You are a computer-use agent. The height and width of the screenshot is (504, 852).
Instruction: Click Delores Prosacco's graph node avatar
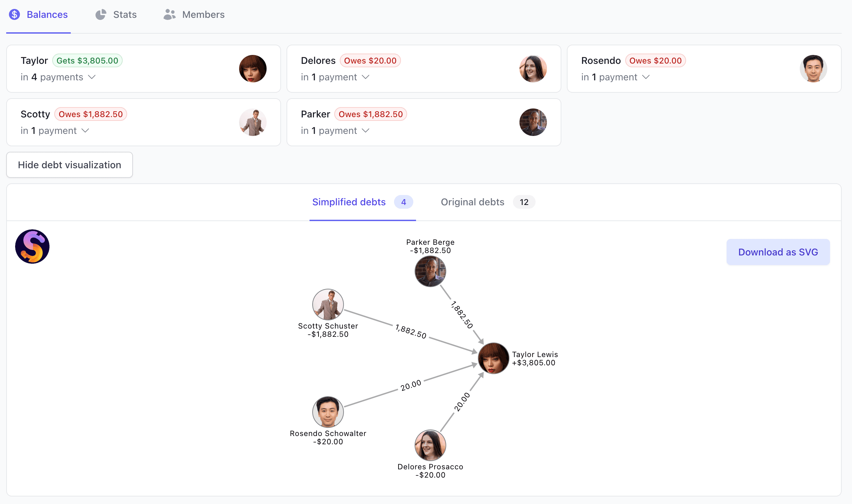pos(430,445)
